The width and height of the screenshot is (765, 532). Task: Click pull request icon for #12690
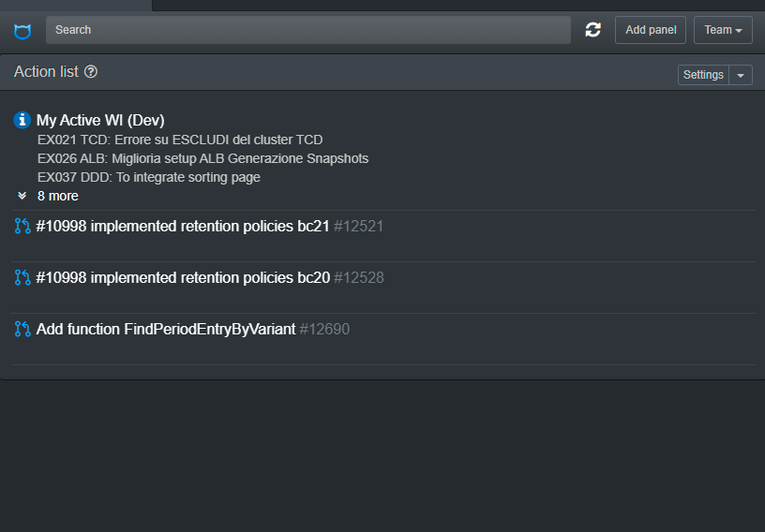pyautogui.click(x=22, y=329)
